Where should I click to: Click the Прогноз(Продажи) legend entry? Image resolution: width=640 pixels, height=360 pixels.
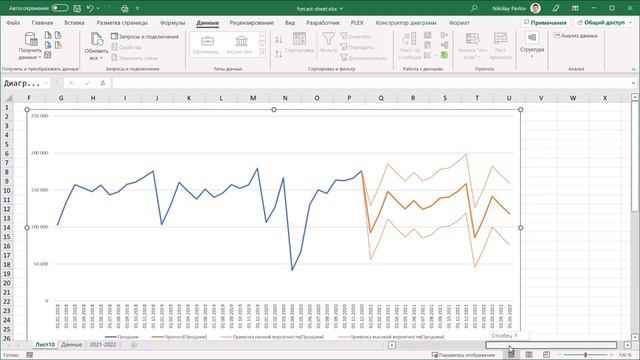click(x=180, y=337)
